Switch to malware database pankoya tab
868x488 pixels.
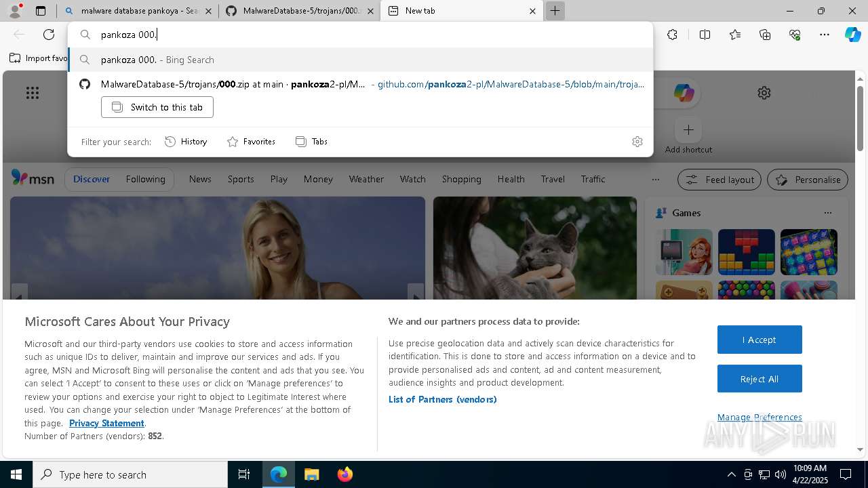tap(138, 11)
